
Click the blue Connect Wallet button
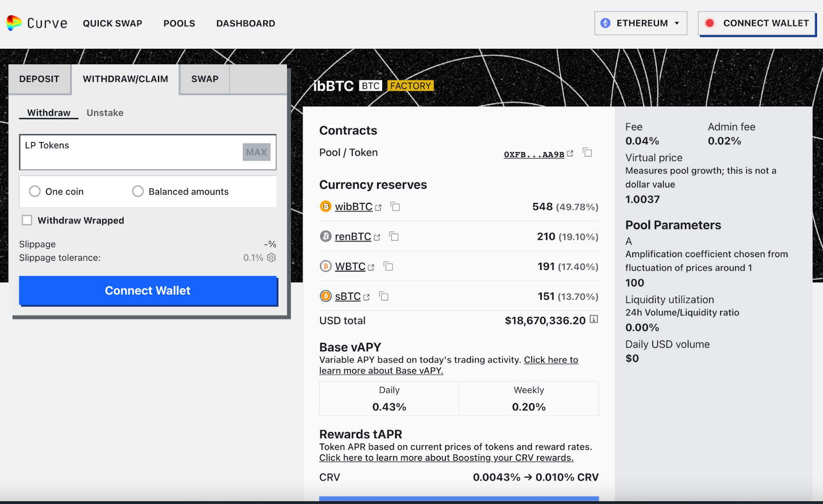[x=148, y=291]
